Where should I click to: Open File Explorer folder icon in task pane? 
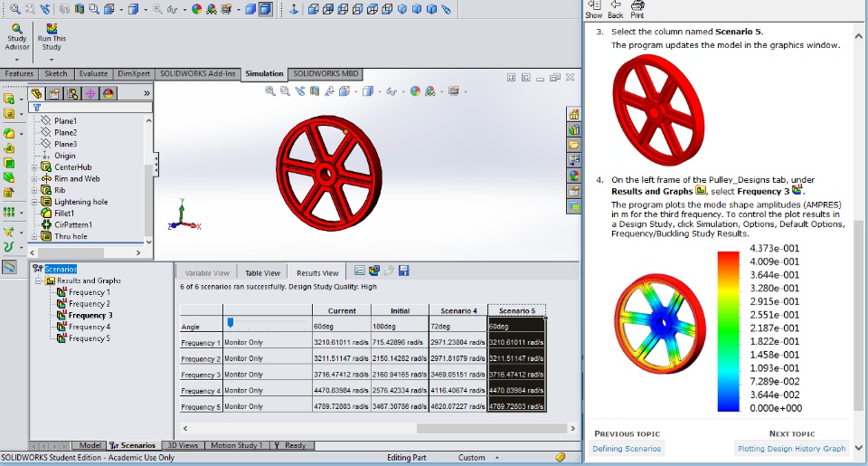(x=574, y=145)
